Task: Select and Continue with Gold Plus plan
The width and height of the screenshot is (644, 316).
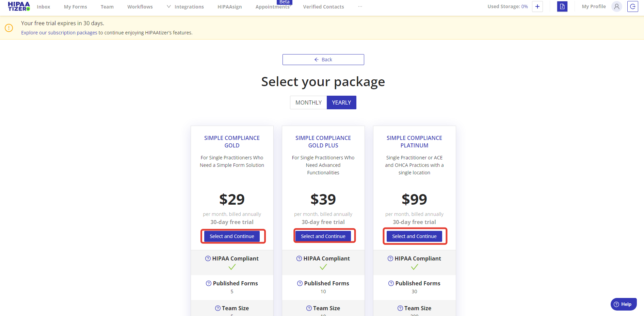Action: tap(323, 236)
